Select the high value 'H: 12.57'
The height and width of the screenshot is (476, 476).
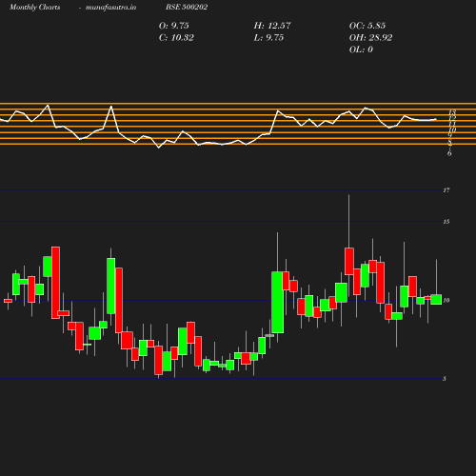pyautogui.click(x=272, y=26)
